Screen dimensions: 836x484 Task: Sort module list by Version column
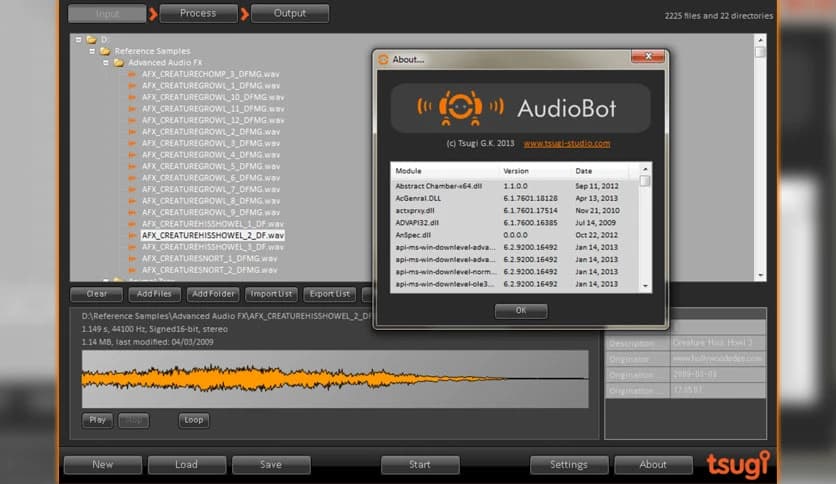535,171
